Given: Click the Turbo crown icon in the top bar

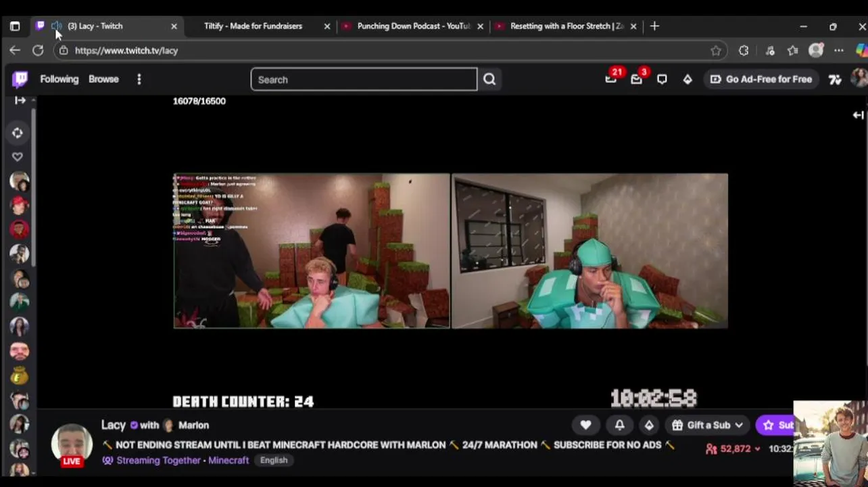Looking at the screenshot, I should point(835,79).
